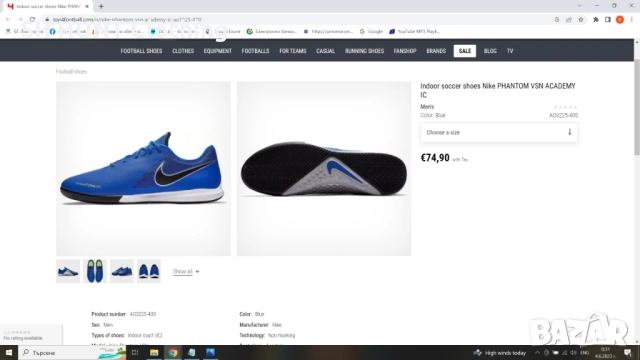The height and width of the screenshot is (360, 640).
Task: Open BLOG in navigation
Action: (490, 51)
